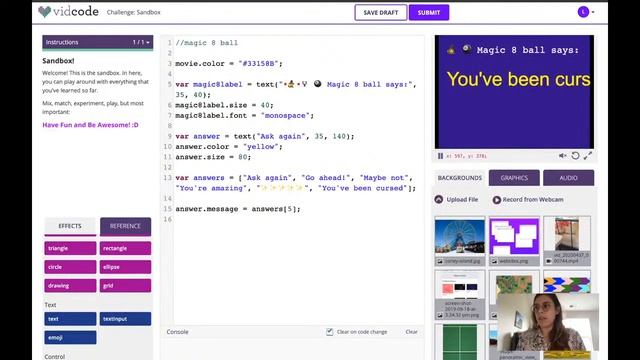Screen dimensions: 640x360
Task: Click the //magic 8 ball comment line
Action: (207, 43)
